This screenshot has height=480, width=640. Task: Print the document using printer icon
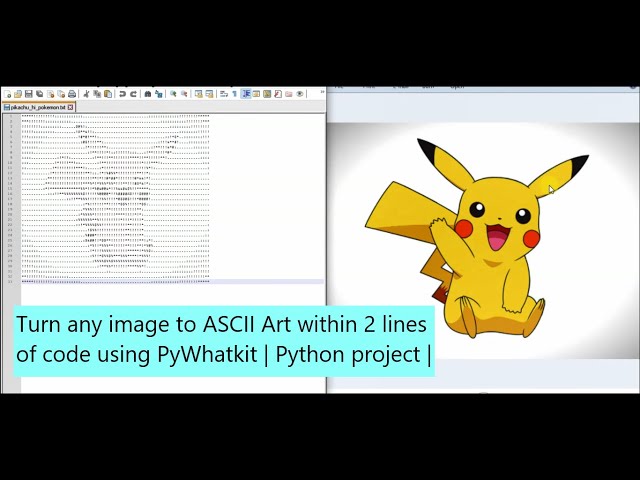tap(72, 94)
